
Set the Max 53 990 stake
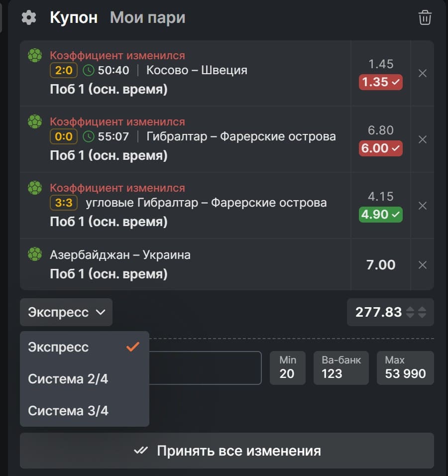[405, 368]
